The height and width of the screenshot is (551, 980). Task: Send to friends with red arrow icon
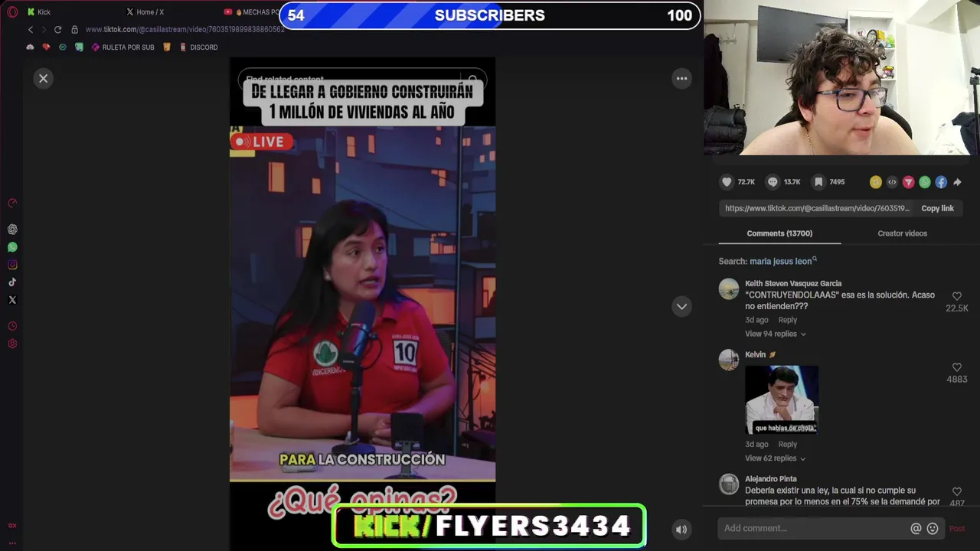pyautogui.click(x=908, y=182)
